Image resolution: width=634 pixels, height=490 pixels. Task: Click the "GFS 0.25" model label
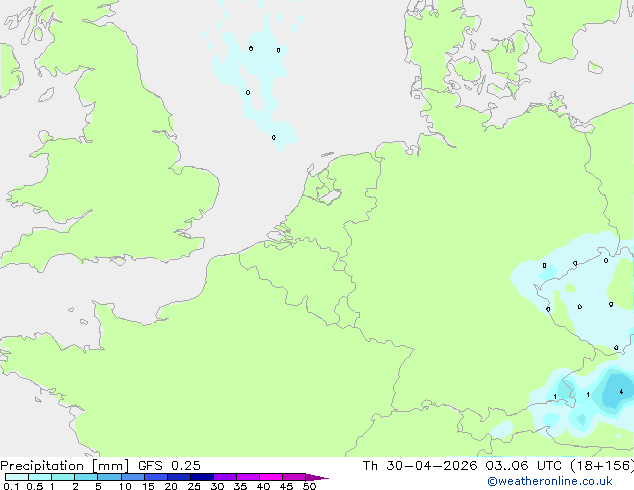coord(169,466)
